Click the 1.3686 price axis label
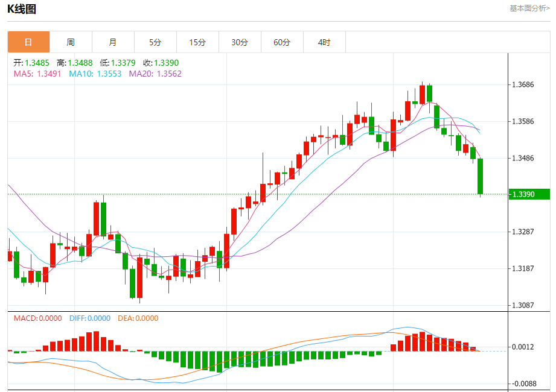Screen dimensions: 556x392 (523, 84)
